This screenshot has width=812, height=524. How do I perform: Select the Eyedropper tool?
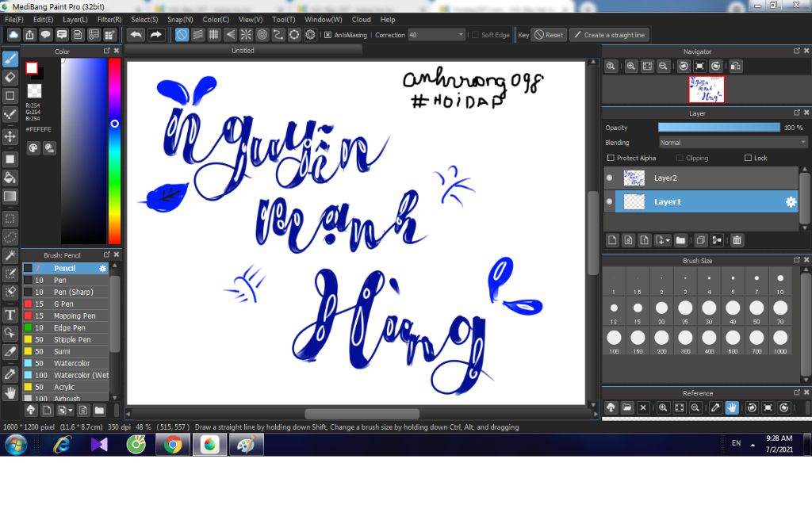(x=10, y=373)
